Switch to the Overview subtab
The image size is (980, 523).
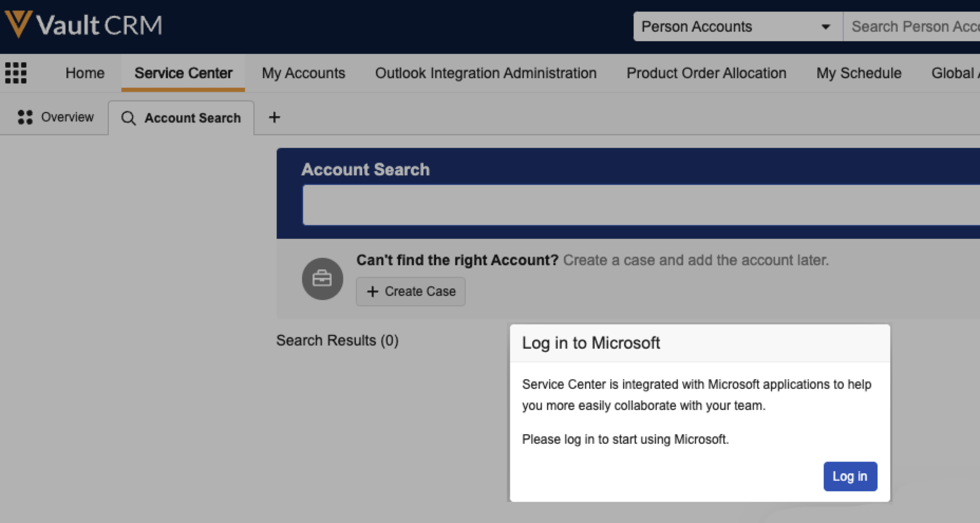click(x=67, y=117)
